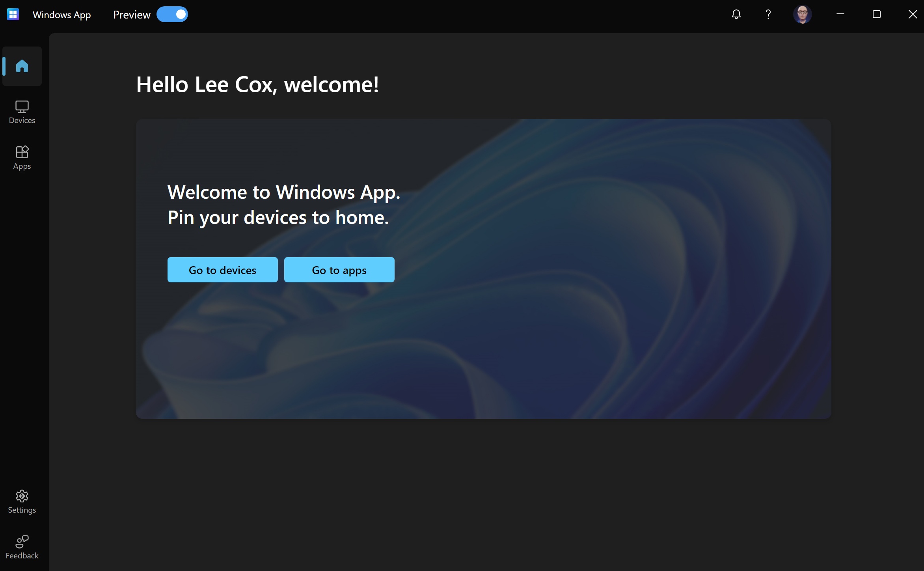Viewport: 924px width, 571px height.
Task: Turn off the Preview toggle
Action: 172,15
